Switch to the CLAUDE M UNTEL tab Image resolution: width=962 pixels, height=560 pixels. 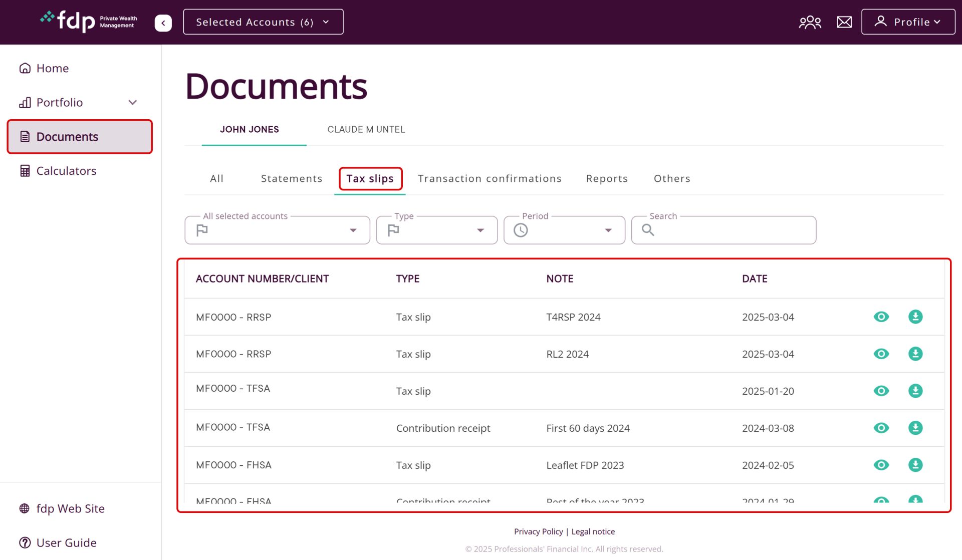(366, 129)
